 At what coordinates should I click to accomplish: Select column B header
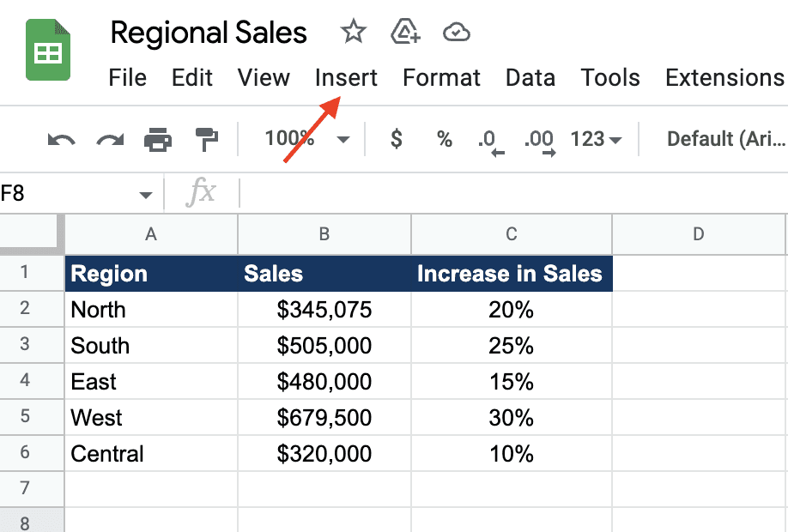(x=324, y=234)
